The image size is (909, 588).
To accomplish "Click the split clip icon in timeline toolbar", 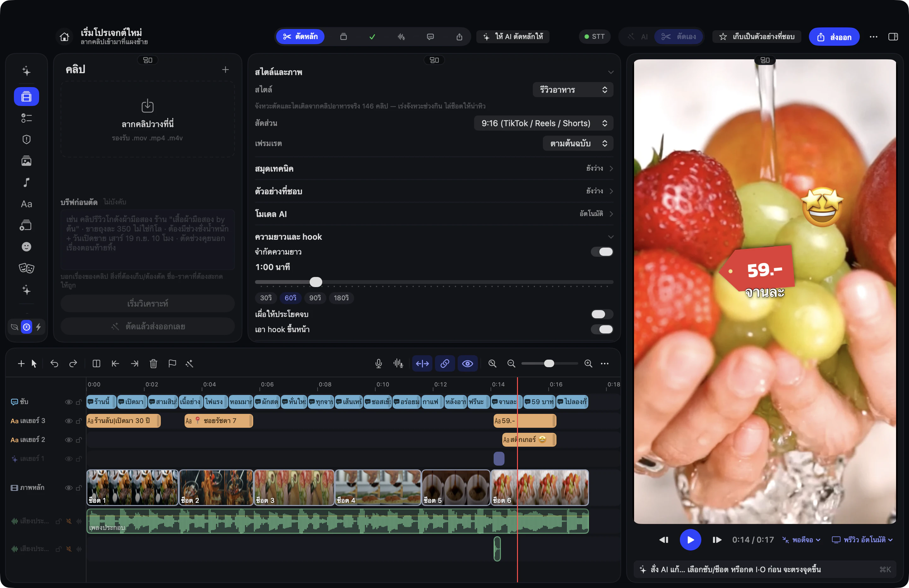I will coord(96,363).
